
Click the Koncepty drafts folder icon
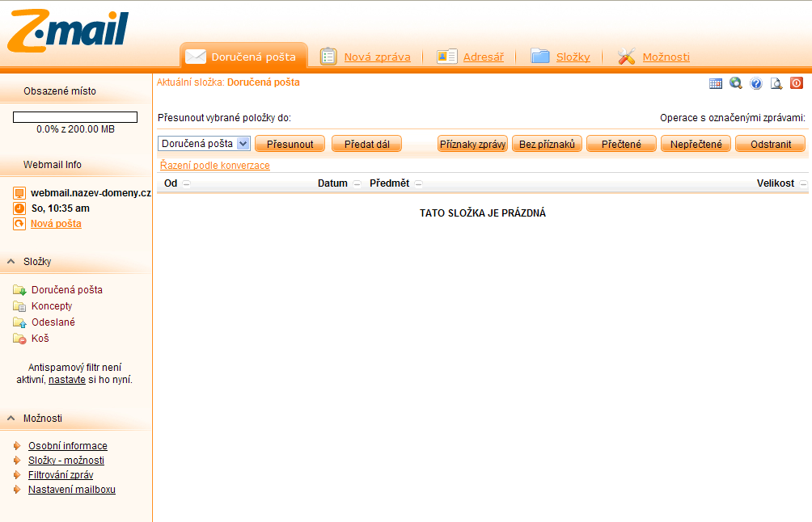[x=19, y=306]
